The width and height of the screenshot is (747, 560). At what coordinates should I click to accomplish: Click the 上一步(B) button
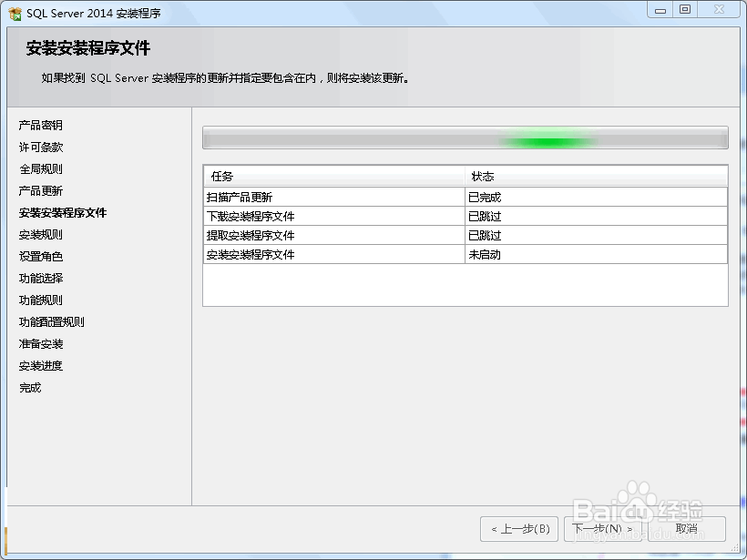[519, 528]
